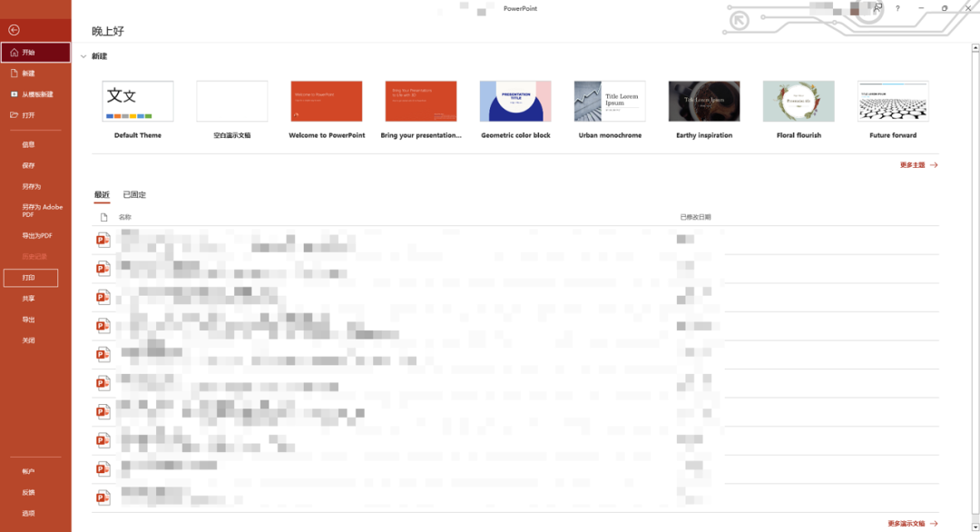980x532 pixels.
Task: Click 反馈 in the sidebar
Action: click(29, 493)
